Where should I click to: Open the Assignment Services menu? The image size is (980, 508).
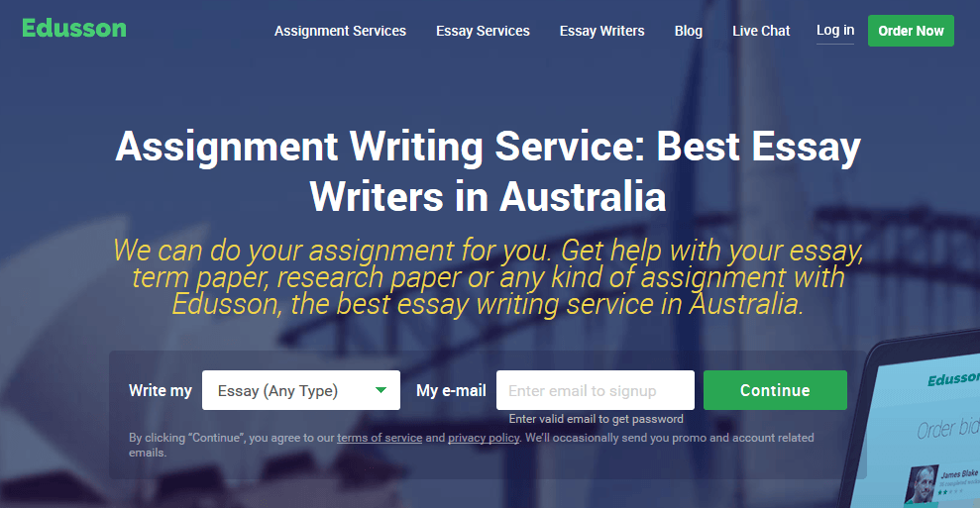pos(340,32)
